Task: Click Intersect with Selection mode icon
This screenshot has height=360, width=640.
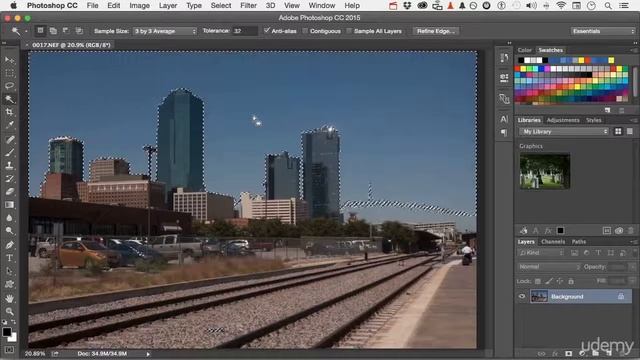Action: (x=79, y=31)
